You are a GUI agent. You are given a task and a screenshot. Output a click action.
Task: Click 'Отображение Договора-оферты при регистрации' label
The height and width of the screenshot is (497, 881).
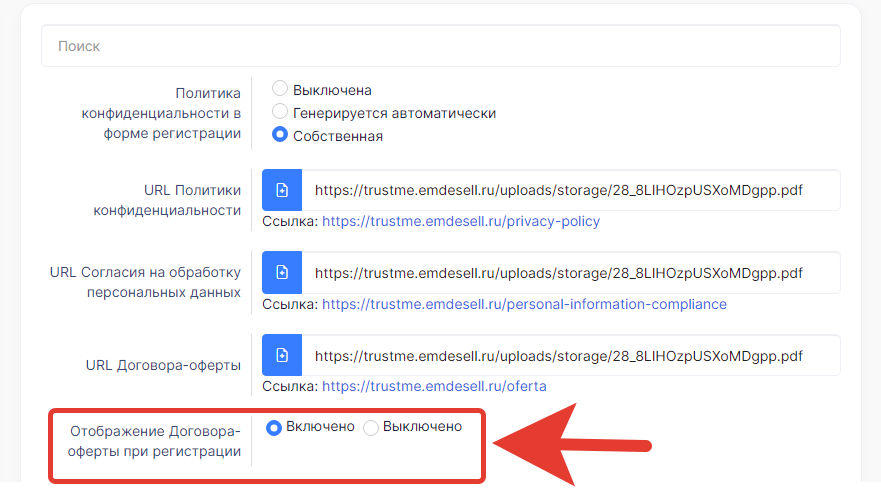click(155, 441)
